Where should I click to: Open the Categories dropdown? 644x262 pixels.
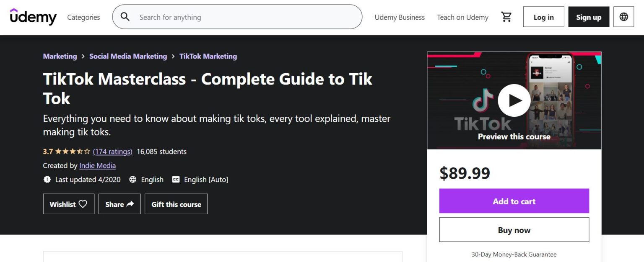83,17
